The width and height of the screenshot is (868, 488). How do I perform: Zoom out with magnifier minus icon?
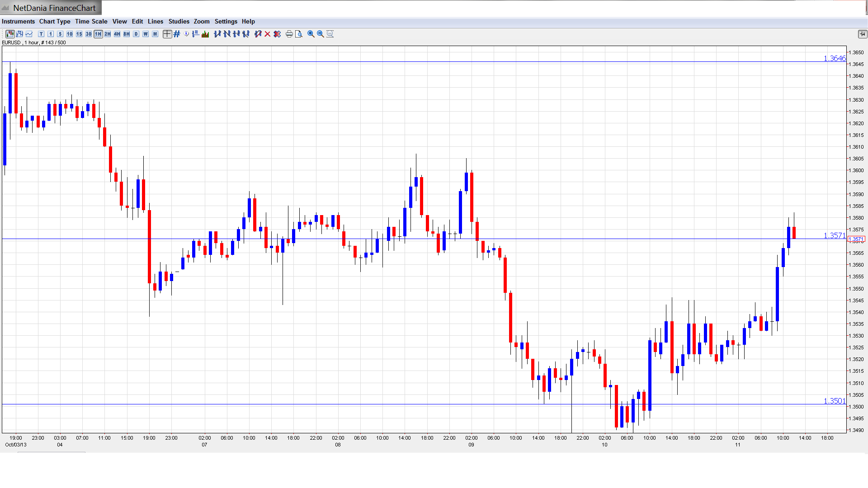[x=321, y=34]
